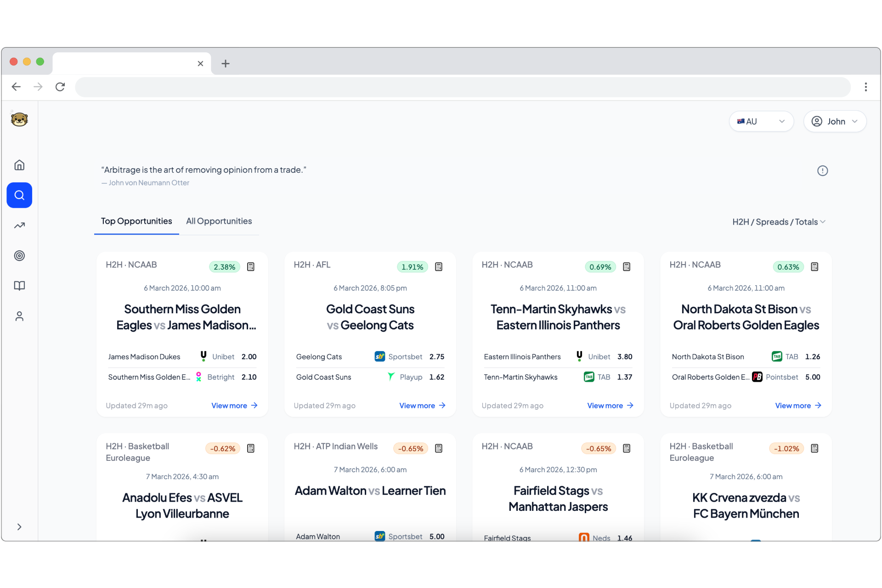Screen dimensions: 882x588
Task: Select the Top Opportunities tab
Action: point(136,221)
